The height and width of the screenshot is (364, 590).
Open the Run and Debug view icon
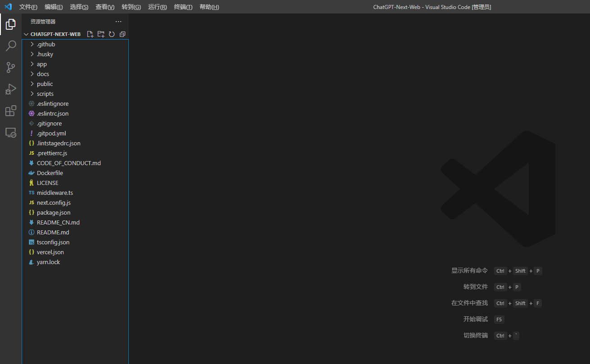tap(11, 89)
